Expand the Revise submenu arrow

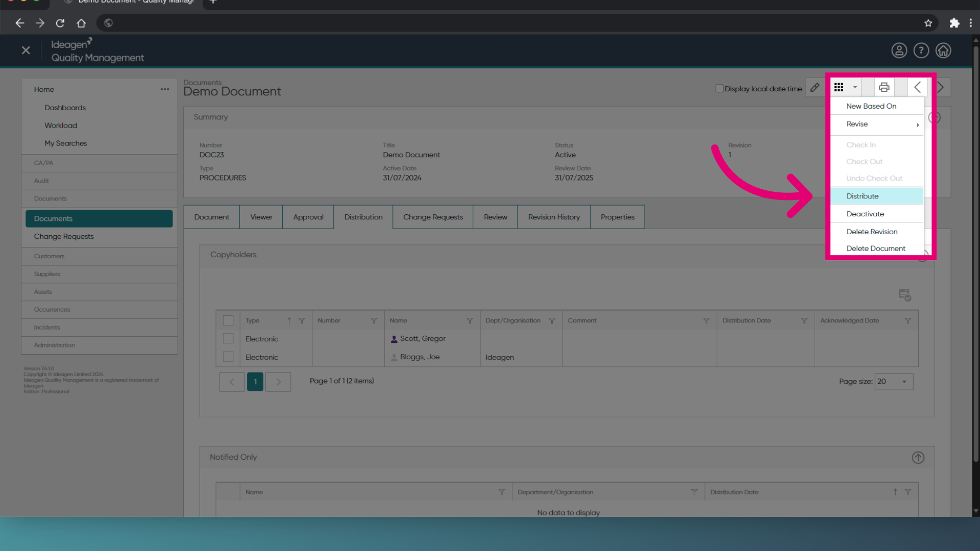click(x=918, y=125)
